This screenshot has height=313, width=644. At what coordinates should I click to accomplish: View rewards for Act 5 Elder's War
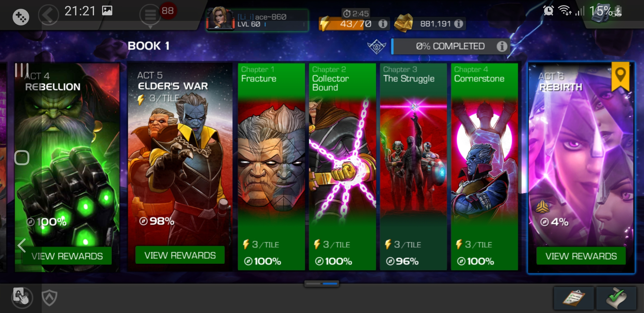coord(180,255)
